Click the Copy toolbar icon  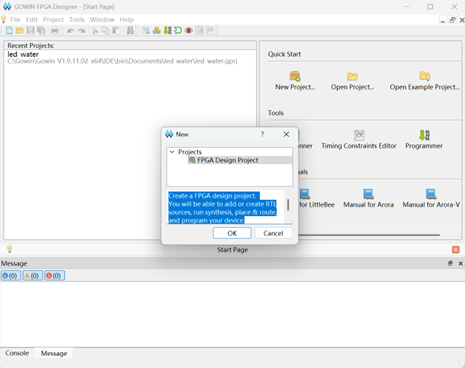105,31
